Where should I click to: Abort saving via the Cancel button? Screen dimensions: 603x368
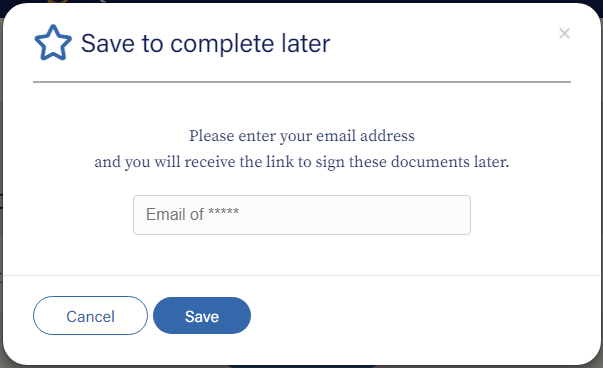coord(90,316)
